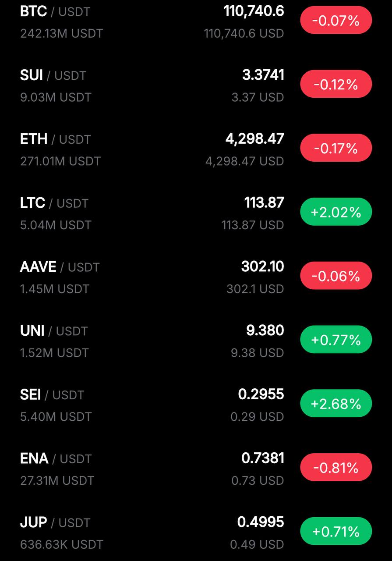392x561 pixels.
Task: Select the UNI / USDT row
Action: point(196,341)
